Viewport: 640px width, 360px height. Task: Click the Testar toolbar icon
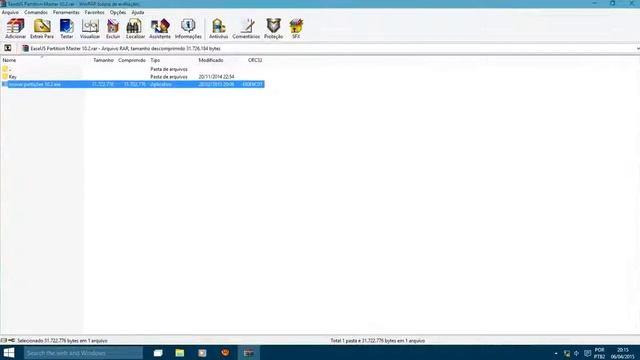[x=67, y=29]
